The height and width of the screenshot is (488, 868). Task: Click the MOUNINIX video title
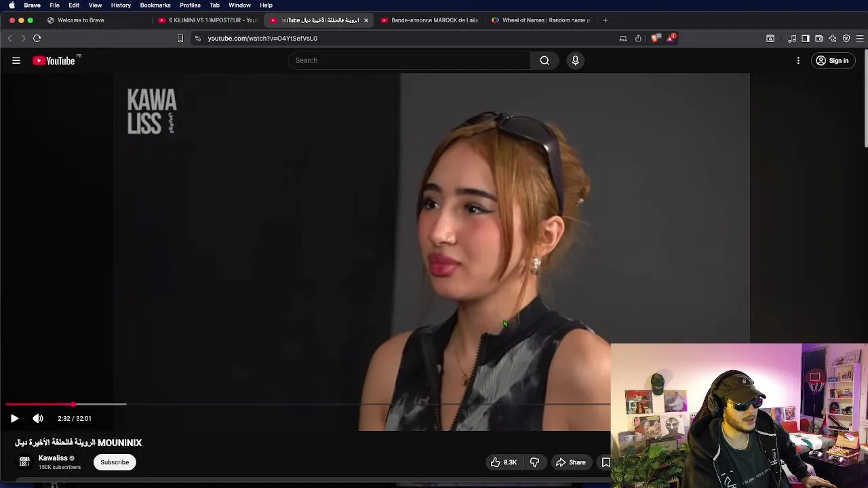point(79,443)
